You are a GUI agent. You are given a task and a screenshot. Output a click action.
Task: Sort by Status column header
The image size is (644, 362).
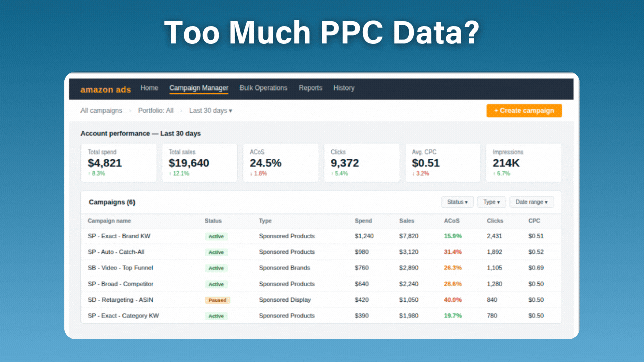click(213, 221)
